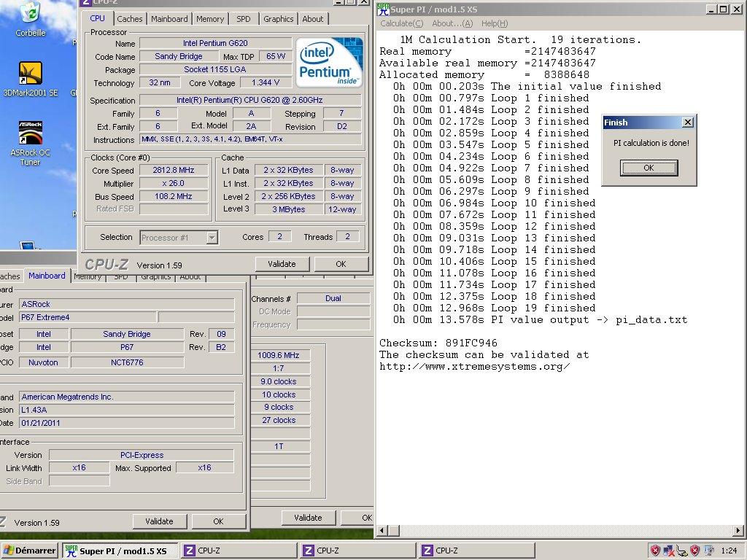This screenshot has width=747, height=560.
Task: Click the Super PI title bar icon
Action: coord(383,9)
